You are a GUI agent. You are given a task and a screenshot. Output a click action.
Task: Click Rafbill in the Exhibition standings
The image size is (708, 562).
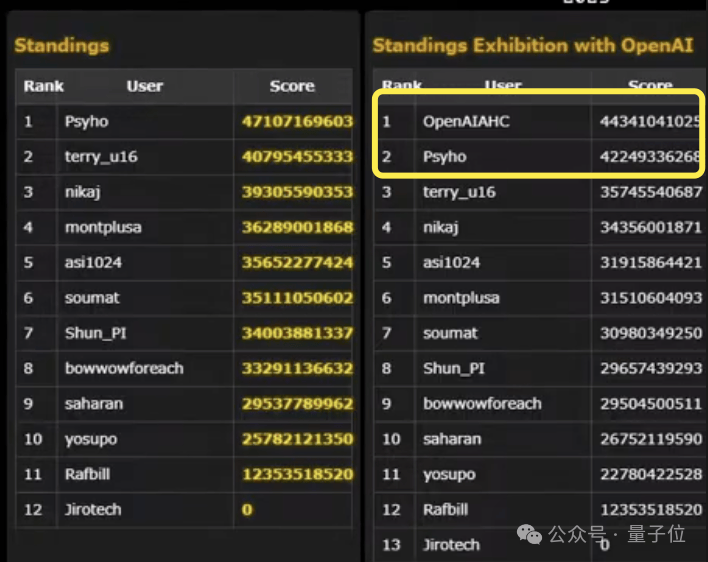point(445,509)
